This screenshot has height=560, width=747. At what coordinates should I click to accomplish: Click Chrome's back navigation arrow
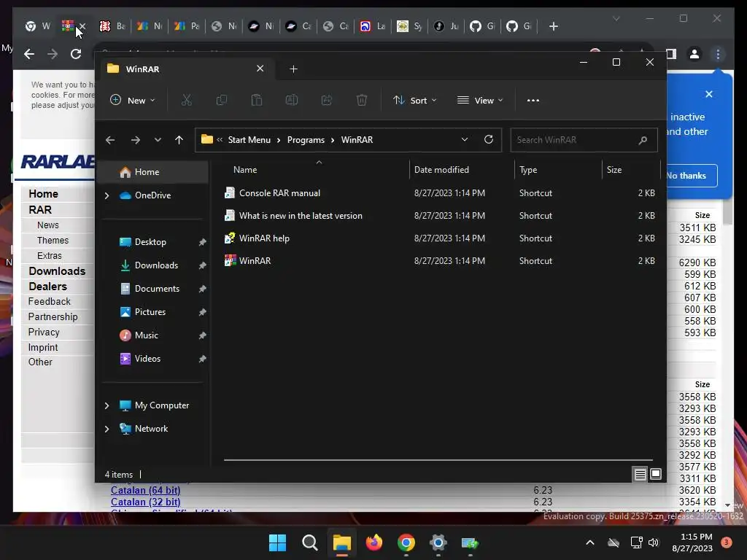29,54
